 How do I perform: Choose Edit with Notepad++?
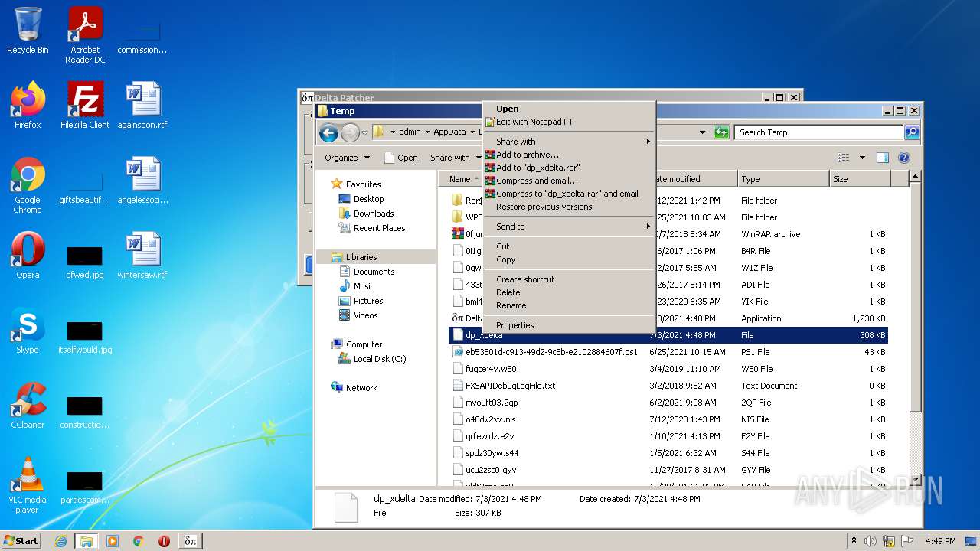(568, 122)
